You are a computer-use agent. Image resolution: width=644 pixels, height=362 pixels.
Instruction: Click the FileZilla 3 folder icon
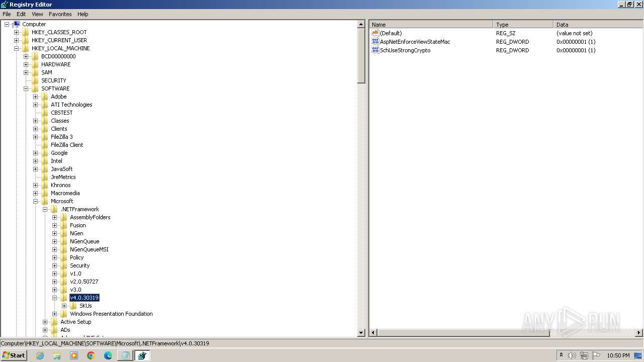point(44,137)
